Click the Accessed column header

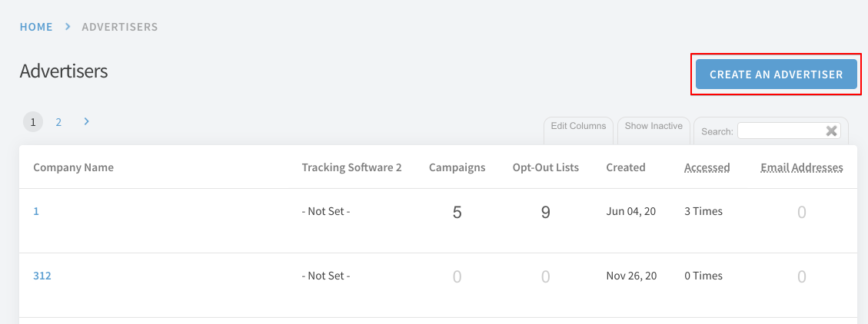click(x=707, y=167)
